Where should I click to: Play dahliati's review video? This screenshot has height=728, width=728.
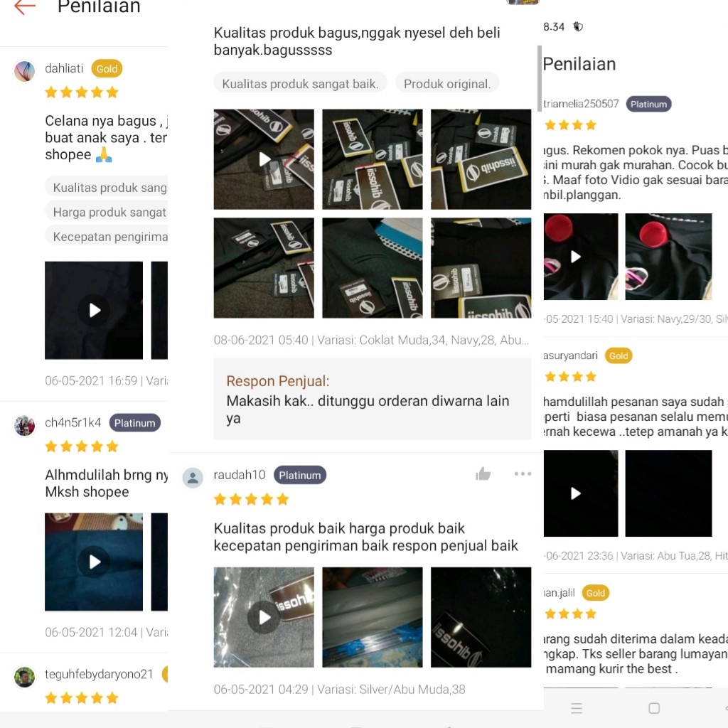click(x=94, y=310)
